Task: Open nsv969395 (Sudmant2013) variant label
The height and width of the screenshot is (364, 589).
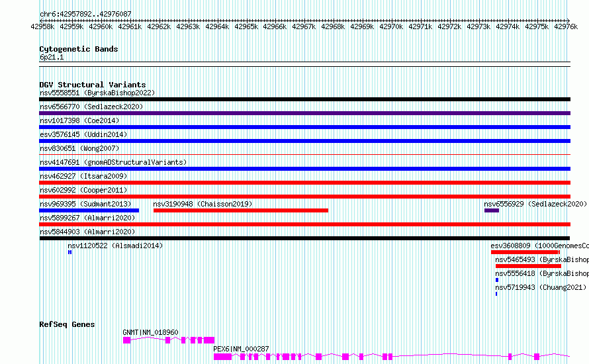Action: click(x=85, y=204)
